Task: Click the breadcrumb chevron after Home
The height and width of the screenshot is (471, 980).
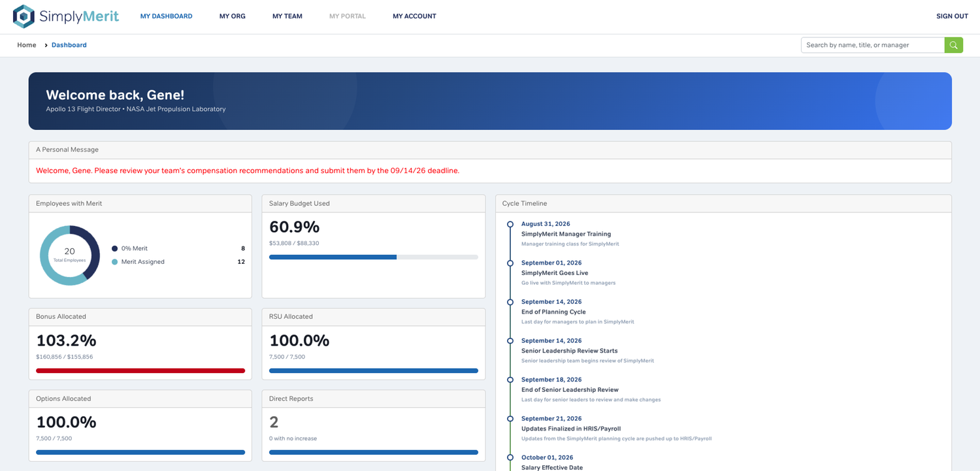Action: point(46,45)
